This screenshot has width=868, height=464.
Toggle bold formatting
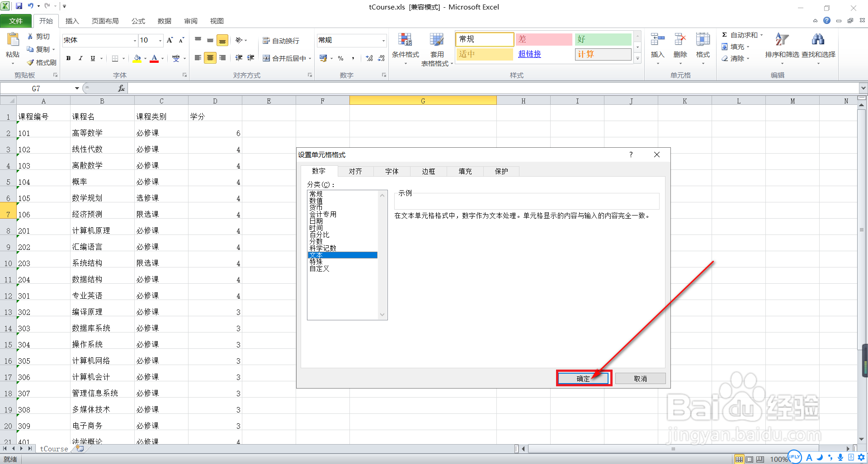pyautogui.click(x=68, y=58)
